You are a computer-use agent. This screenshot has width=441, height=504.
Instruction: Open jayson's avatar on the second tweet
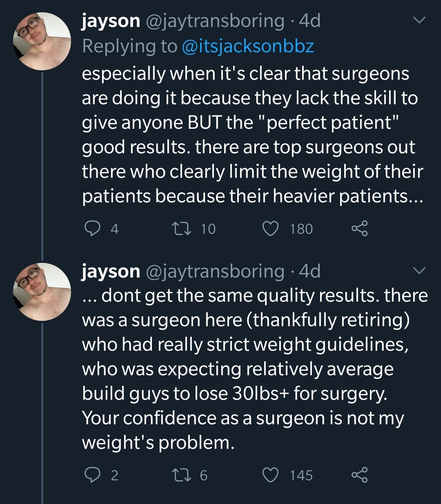pos(42,291)
